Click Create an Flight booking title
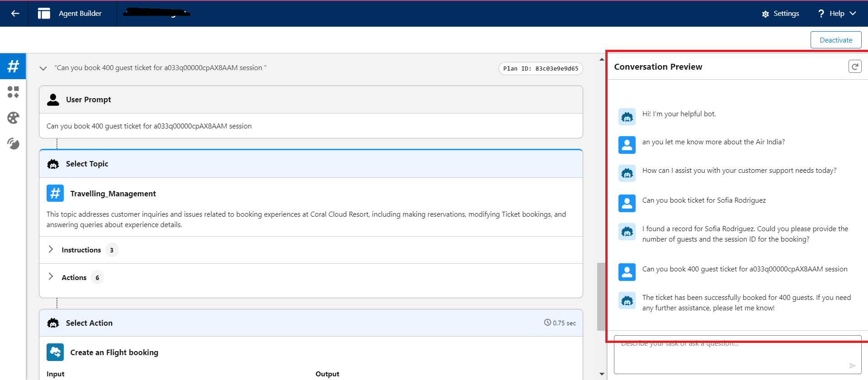The image size is (868, 380). pyautogui.click(x=114, y=352)
